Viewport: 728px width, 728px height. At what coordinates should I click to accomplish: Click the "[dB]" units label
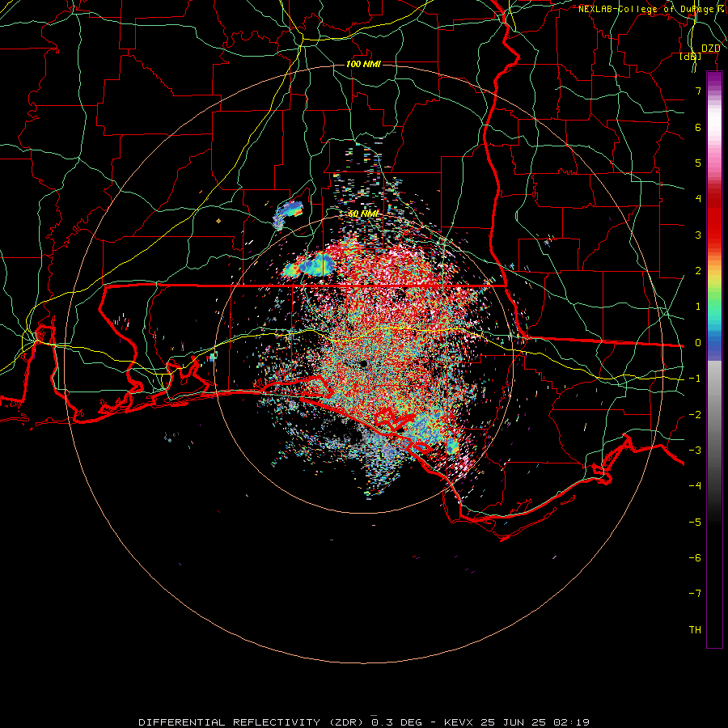click(690, 57)
